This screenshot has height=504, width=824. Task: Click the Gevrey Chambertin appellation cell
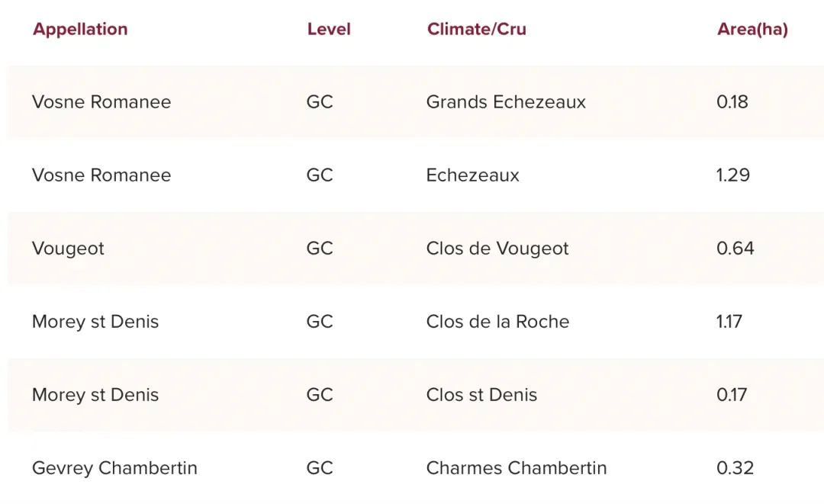click(x=114, y=468)
